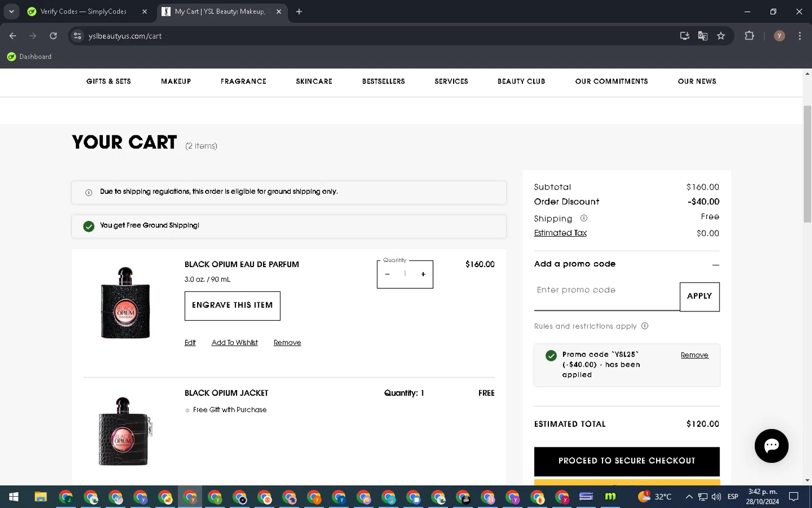The width and height of the screenshot is (812, 508).
Task: Open the live chat bubble icon
Action: click(x=771, y=446)
